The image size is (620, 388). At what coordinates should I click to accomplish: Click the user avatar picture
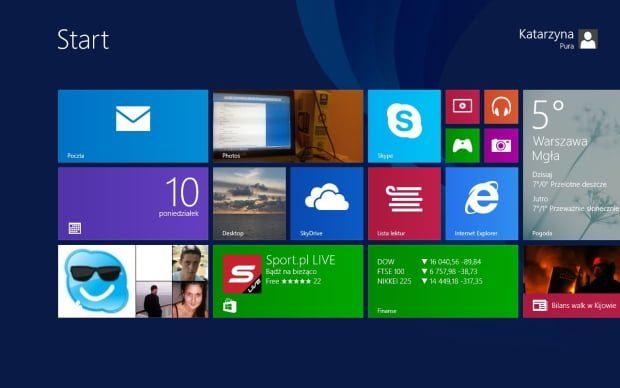tap(588, 39)
